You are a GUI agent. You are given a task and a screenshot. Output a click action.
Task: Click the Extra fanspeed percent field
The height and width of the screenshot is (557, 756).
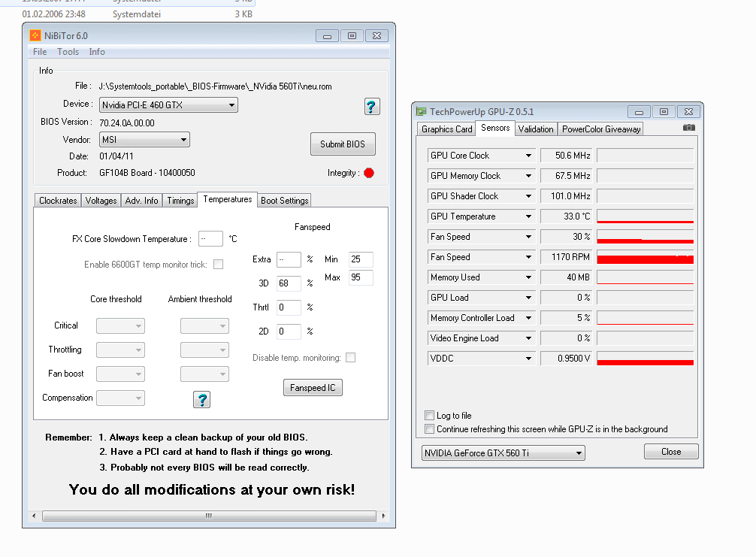click(289, 259)
